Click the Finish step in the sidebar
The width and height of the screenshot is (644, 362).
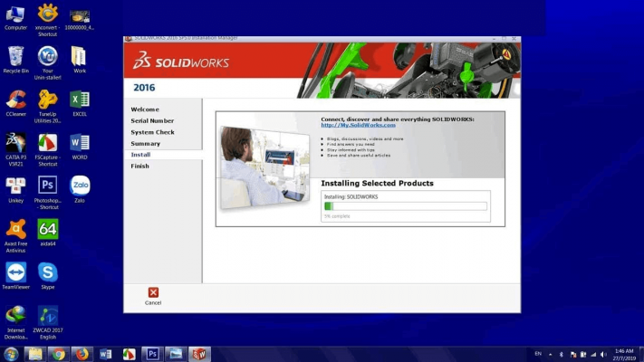coord(139,166)
